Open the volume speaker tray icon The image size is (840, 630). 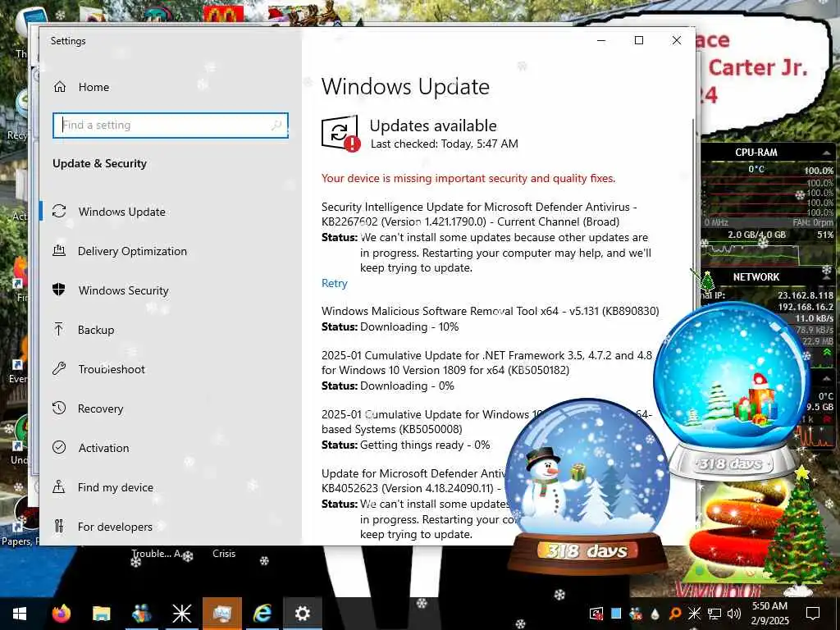pyautogui.click(x=734, y=614)
